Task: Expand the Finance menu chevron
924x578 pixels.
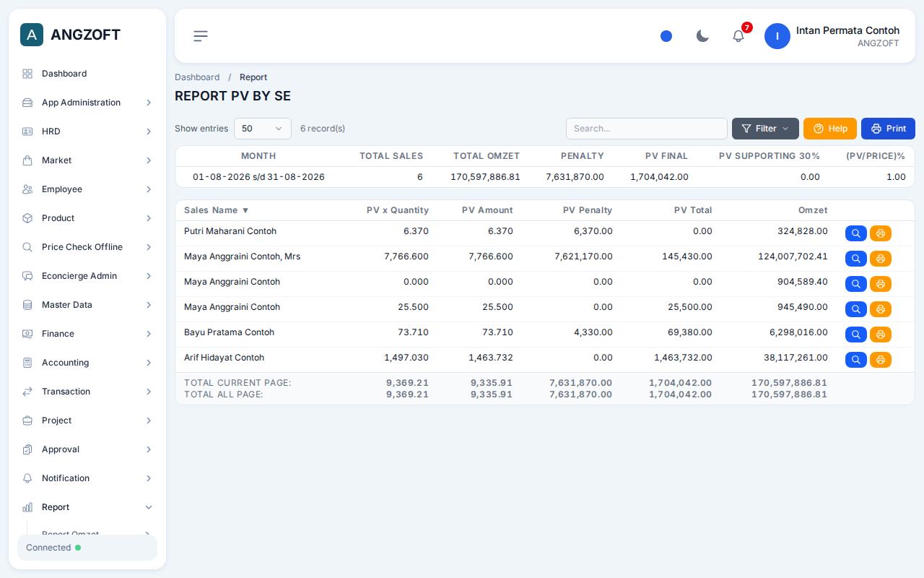Action: pyautogui.click(x=149, y=334)
